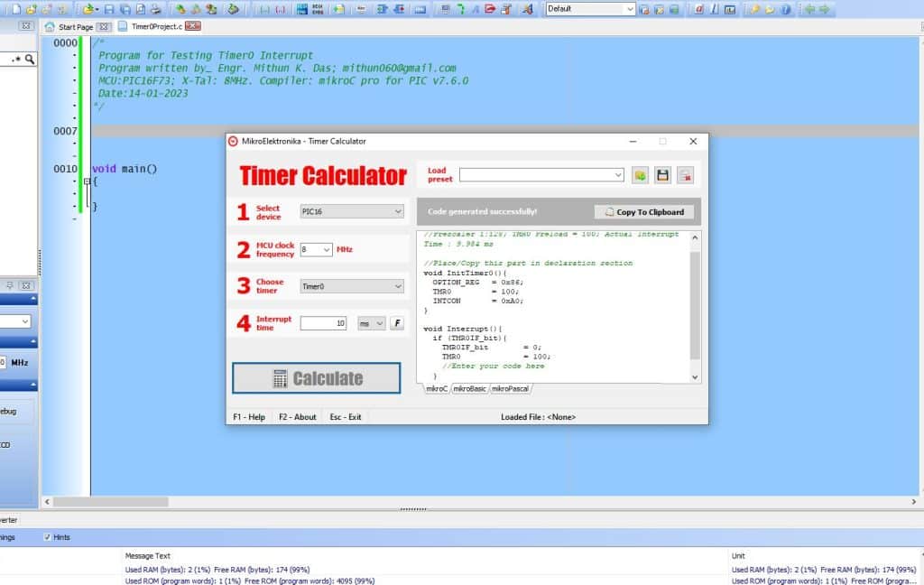
Task: Click the save preset floppy icon in Timer Calculator
Action: pyautogui.click(x=662, y=175)
